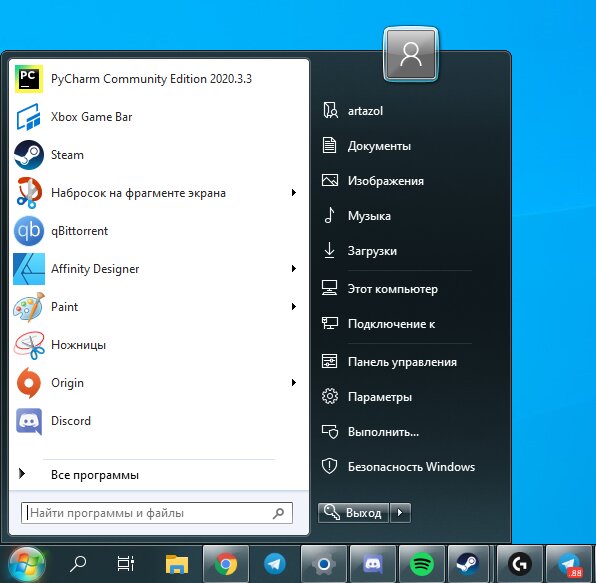The image size is (596, 583).
Task: Click the Выход button
Action: [353, 513]
